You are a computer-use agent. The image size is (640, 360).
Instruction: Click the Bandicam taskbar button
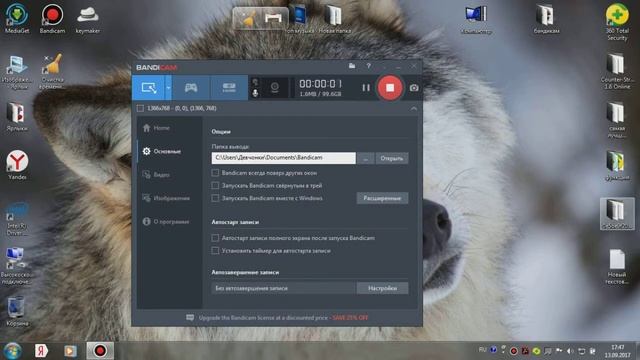click(100, 351)
